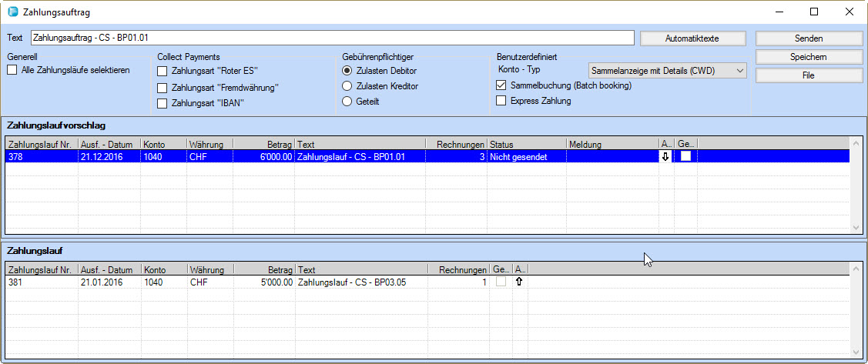Screen dimensions: 868x364
Task: Select 'Zulasten Debitor' radio option
Action: click(347, 71)
